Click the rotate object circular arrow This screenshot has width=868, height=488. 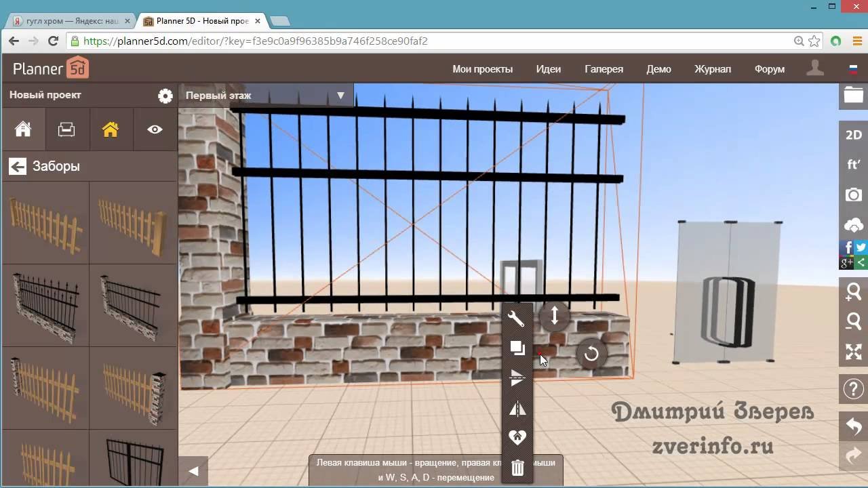pos(591,354)
